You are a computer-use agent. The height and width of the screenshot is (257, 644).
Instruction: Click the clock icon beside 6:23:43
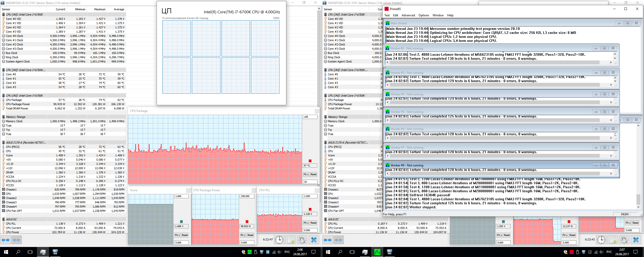601,240
